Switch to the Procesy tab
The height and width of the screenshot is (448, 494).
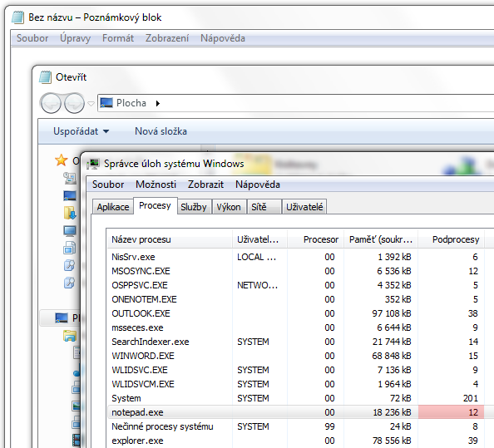point(155,205)
